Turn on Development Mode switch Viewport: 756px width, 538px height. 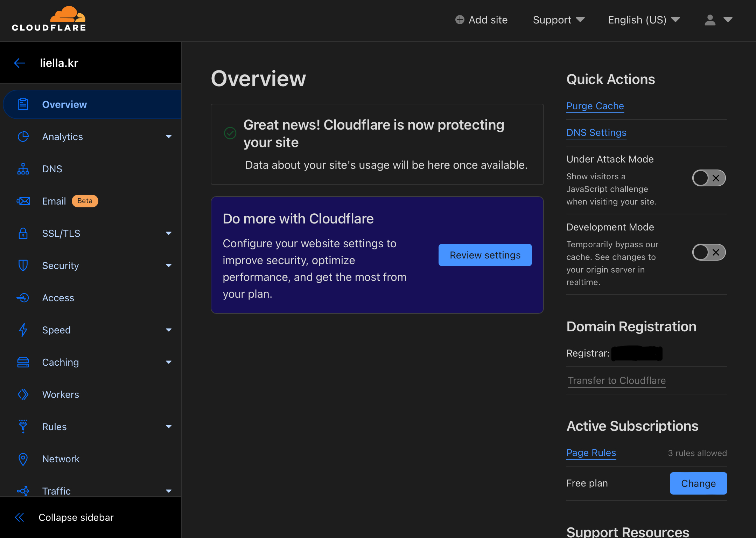[709, 252]
